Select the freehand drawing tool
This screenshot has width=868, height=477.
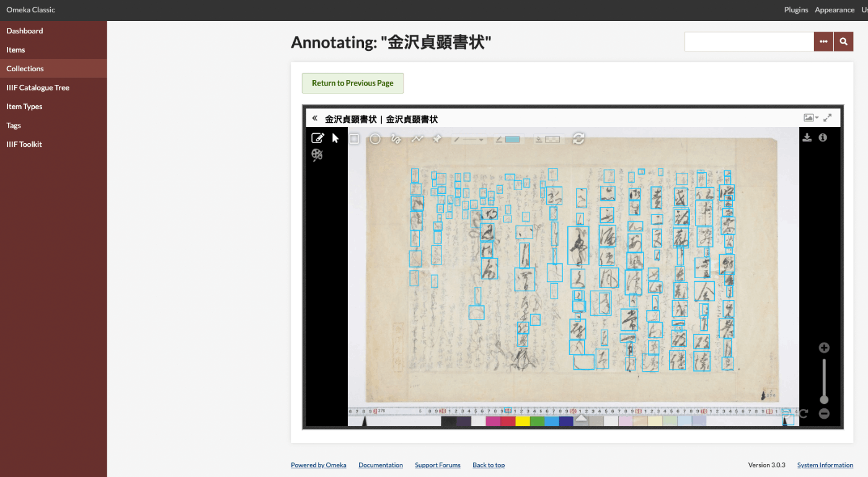[396, 139]
